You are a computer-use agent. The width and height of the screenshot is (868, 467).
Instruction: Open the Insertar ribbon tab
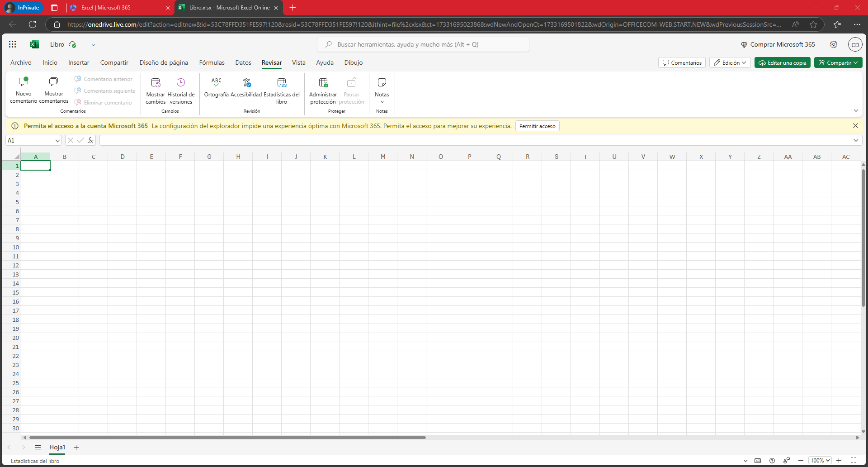[79, 63]
